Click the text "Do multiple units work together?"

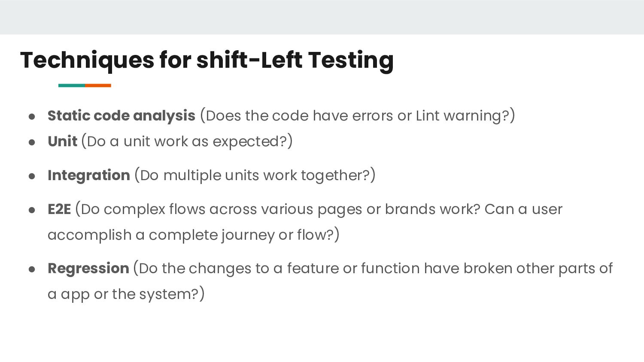[255, 175]
